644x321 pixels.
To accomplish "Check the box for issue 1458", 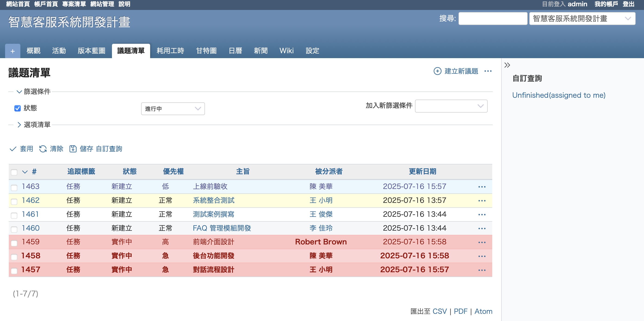I will coord(14,257).
